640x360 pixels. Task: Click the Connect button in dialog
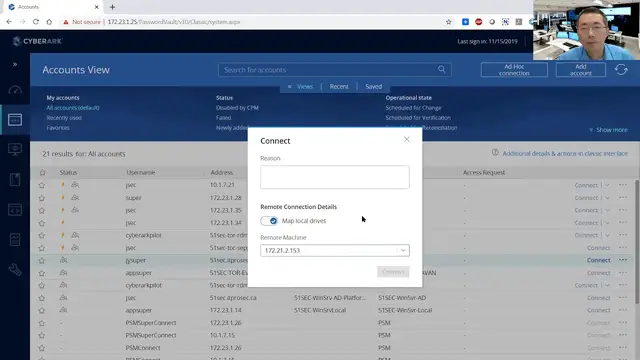coord(393,272)
